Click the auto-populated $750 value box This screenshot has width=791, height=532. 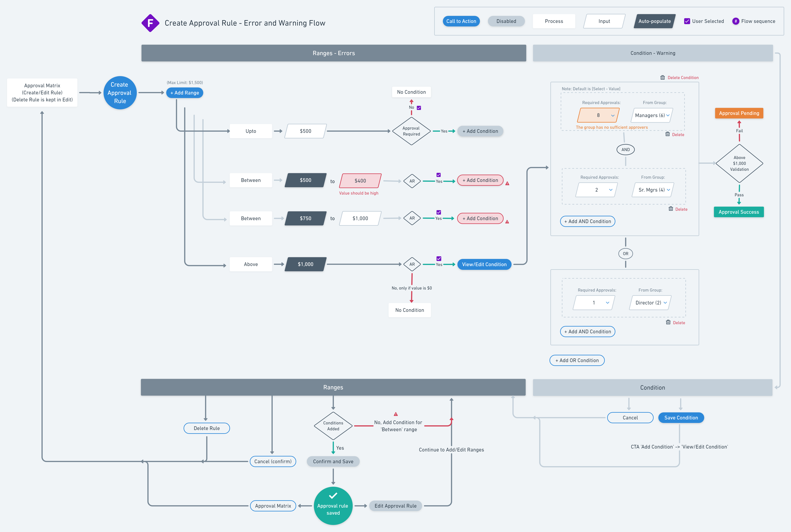[305, 219]
